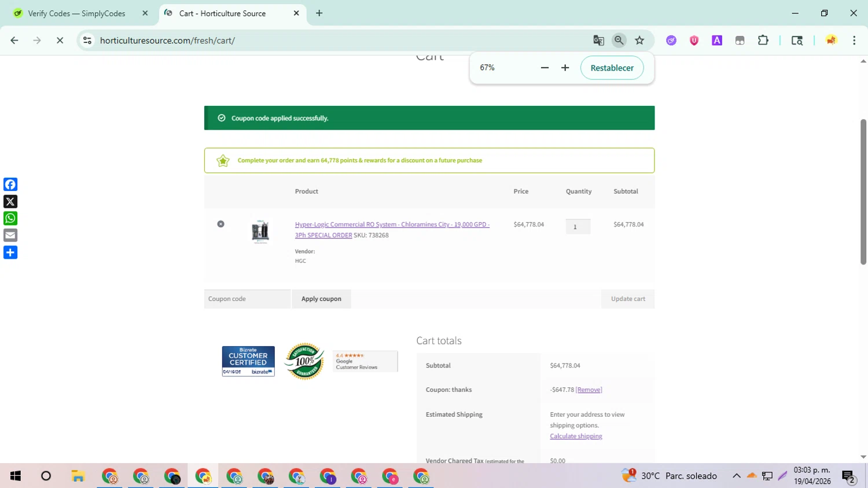
Task: Close the Verify Codes — SimplyCodes tab
Action: click(x=145, y=13)
